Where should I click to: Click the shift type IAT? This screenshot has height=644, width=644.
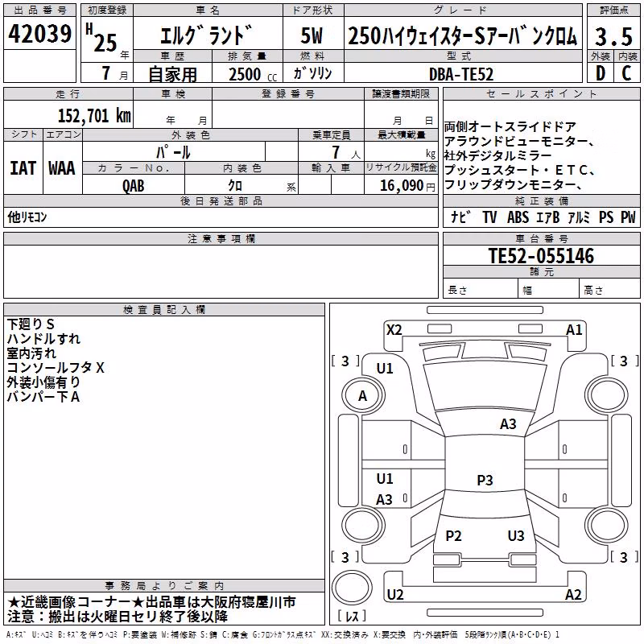click(23, 168)
